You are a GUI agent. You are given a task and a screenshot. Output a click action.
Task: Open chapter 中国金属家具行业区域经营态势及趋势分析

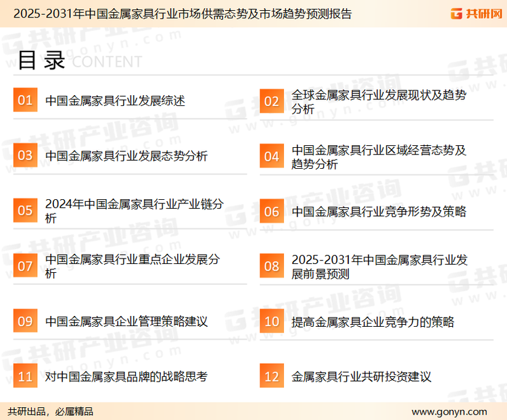pos(379,157)
